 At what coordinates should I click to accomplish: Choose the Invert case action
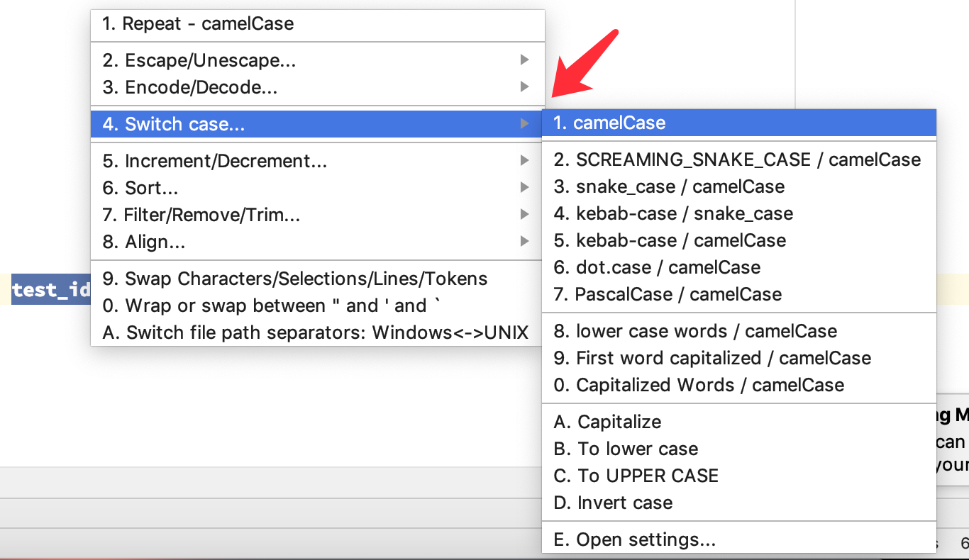click(x=613, y=503)
